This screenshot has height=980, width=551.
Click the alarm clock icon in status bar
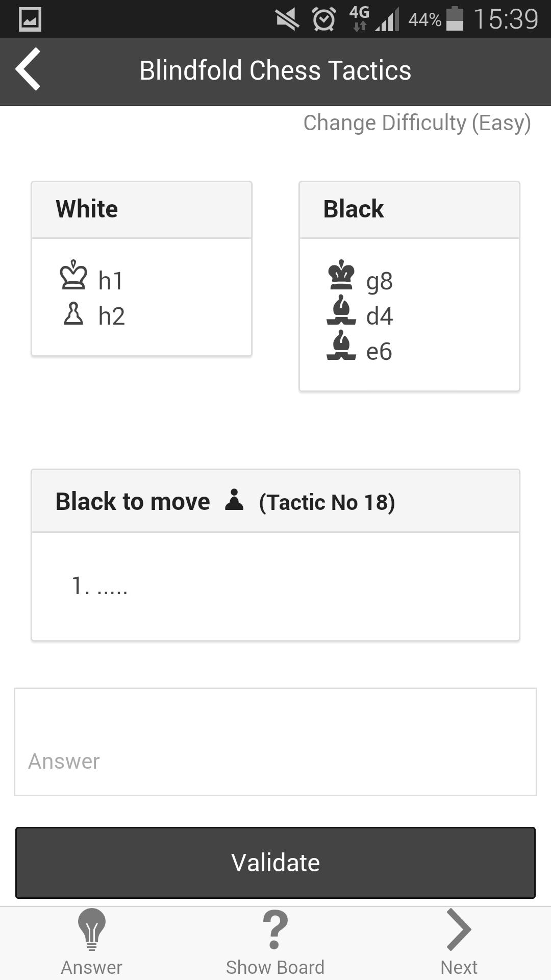coord(322,19)
